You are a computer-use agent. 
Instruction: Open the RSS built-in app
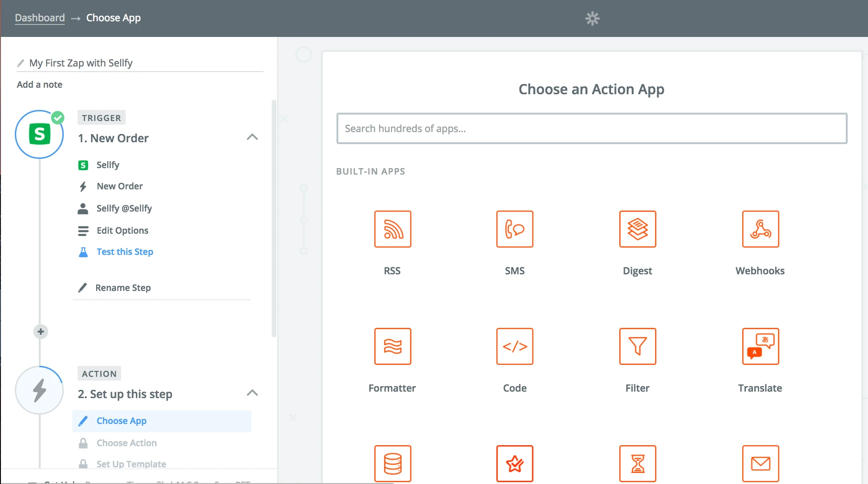(392, 229)
